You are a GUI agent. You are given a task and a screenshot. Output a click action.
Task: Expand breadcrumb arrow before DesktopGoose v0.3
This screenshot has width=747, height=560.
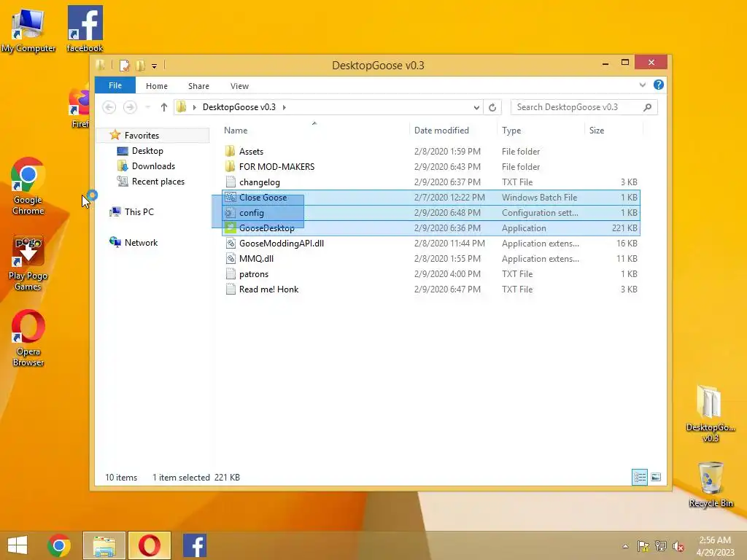click(194, 107)
